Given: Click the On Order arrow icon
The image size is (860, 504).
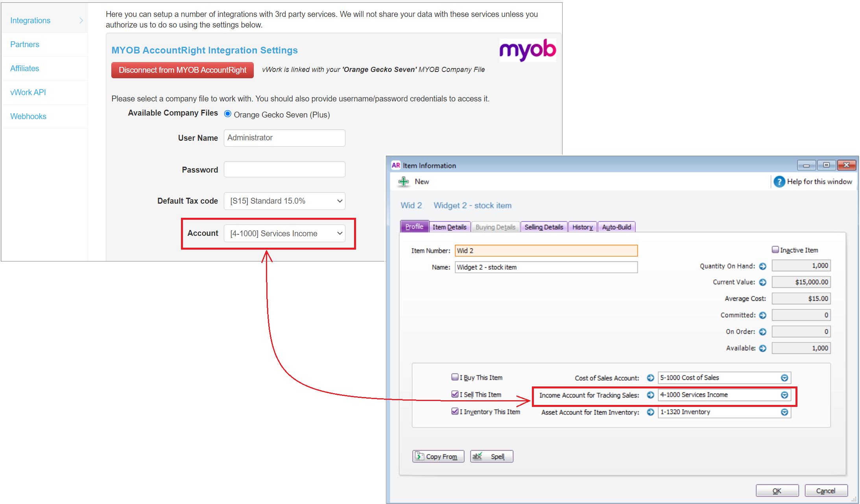Looking at the screenshot, I should point(762,332).
